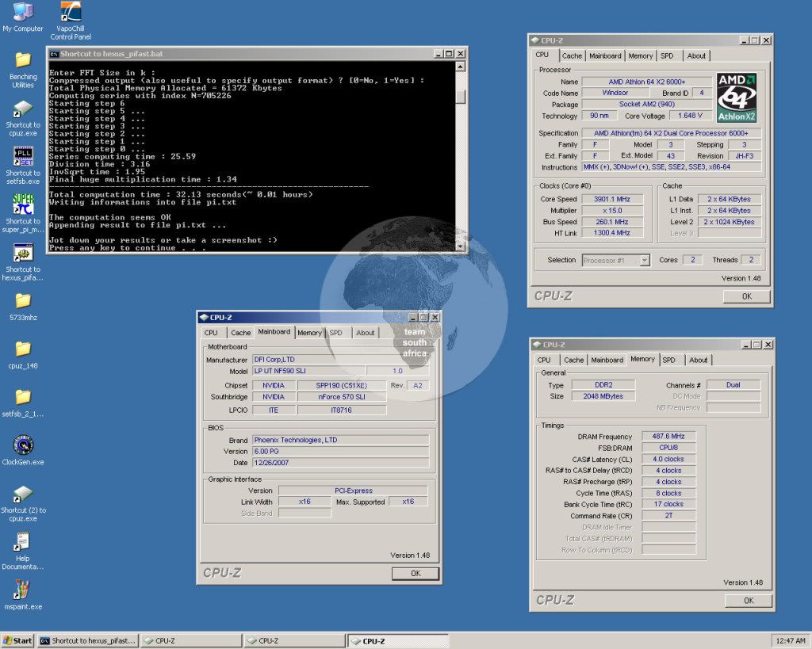Click the Southbridge value nForce 570 SLI

click(341, 397)
